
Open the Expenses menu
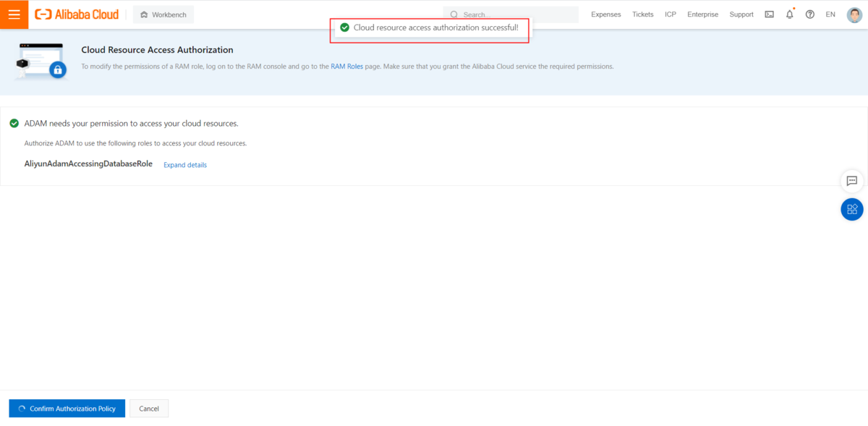point(605,14)
